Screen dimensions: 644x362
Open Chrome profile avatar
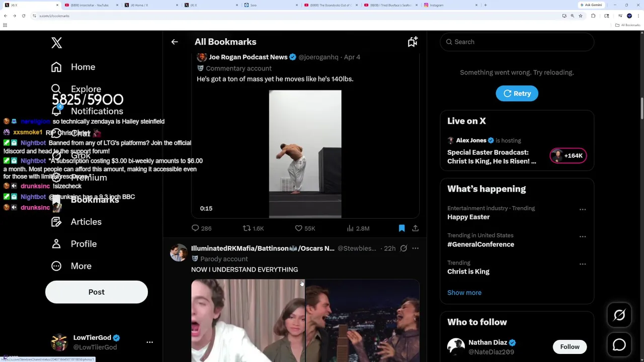click(x=629, y=16)
